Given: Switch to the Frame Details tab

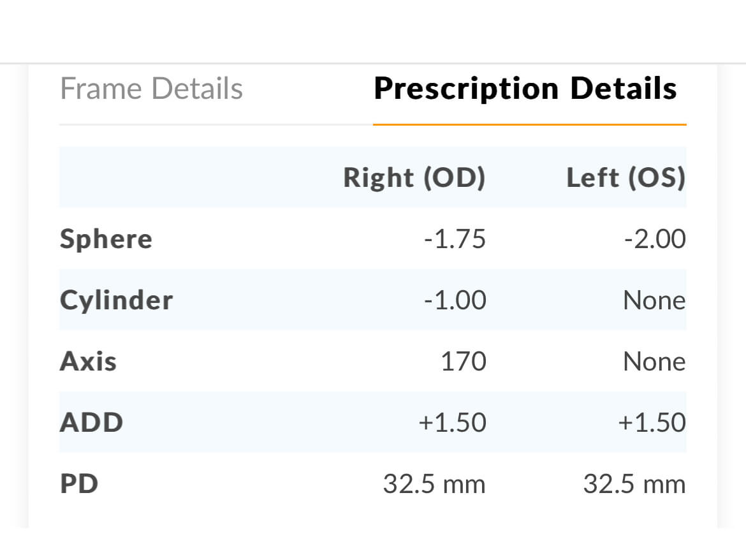Looking at the screenshot, I should pos(151,89).
